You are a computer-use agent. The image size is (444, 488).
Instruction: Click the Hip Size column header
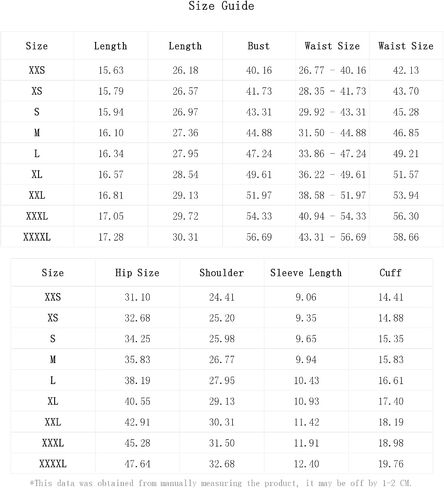pos(137,273)
